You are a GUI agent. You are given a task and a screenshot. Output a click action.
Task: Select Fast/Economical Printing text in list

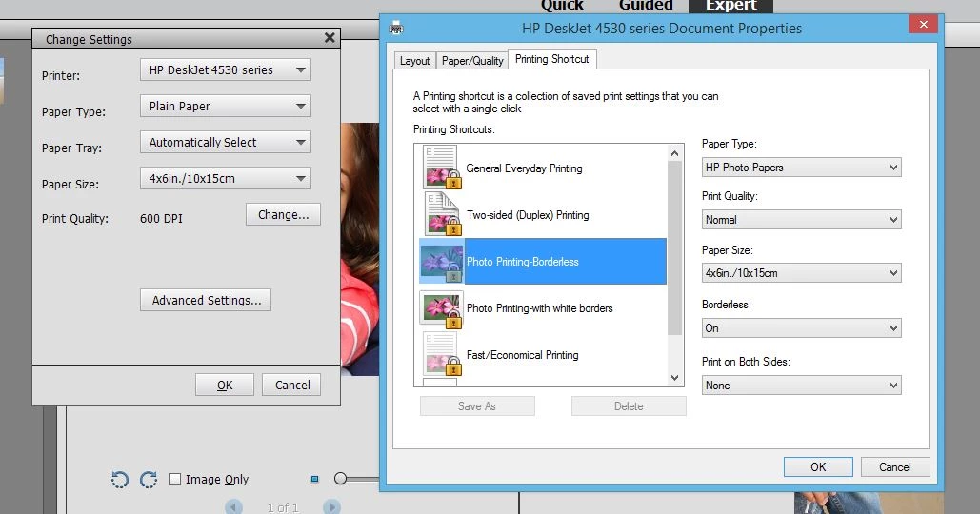tap(523, 355)
